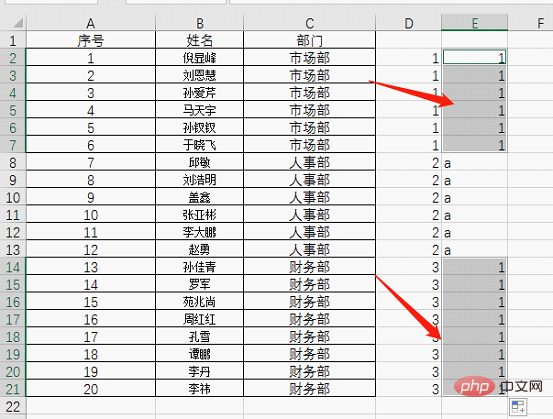Select active cell E2

(474, 57)
